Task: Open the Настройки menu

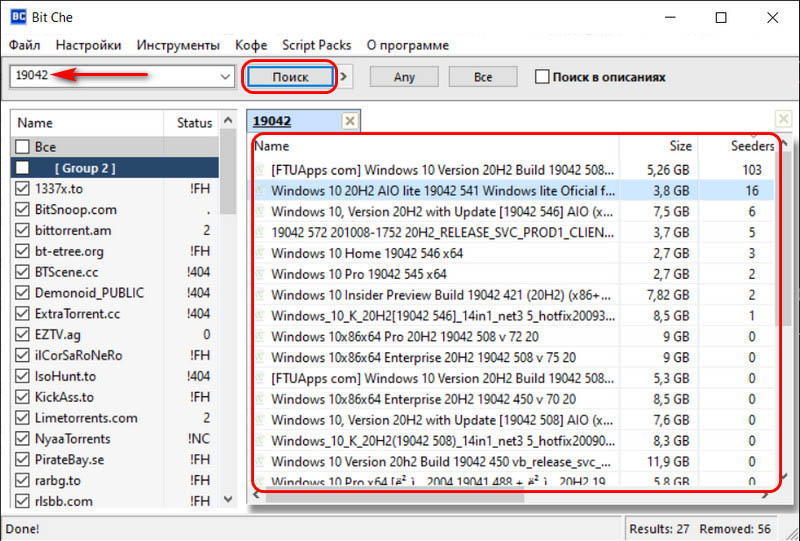Action: tap(88, 45)
